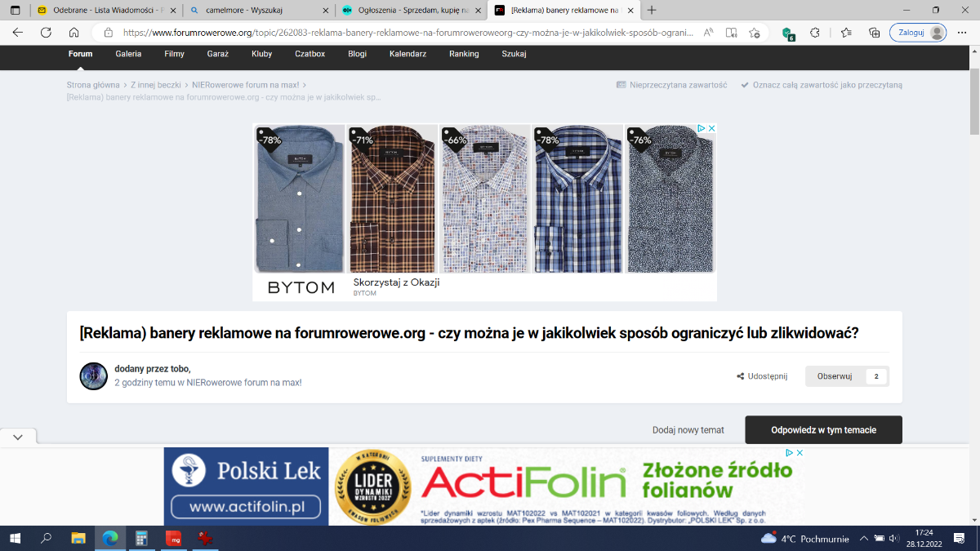Collapse the bottom ad with the chevron
Screen dimensions: 980x551
click(18, 438)
